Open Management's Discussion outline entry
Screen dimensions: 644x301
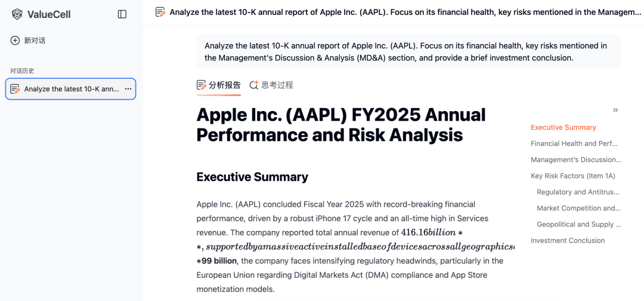pyautogui.click(x=576, y=159)
